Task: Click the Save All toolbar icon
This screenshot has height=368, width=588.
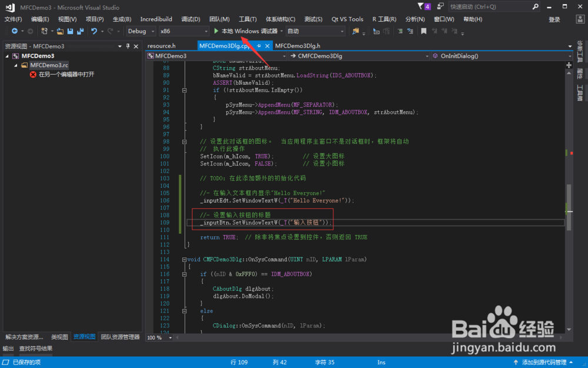Action: point(80,31)
